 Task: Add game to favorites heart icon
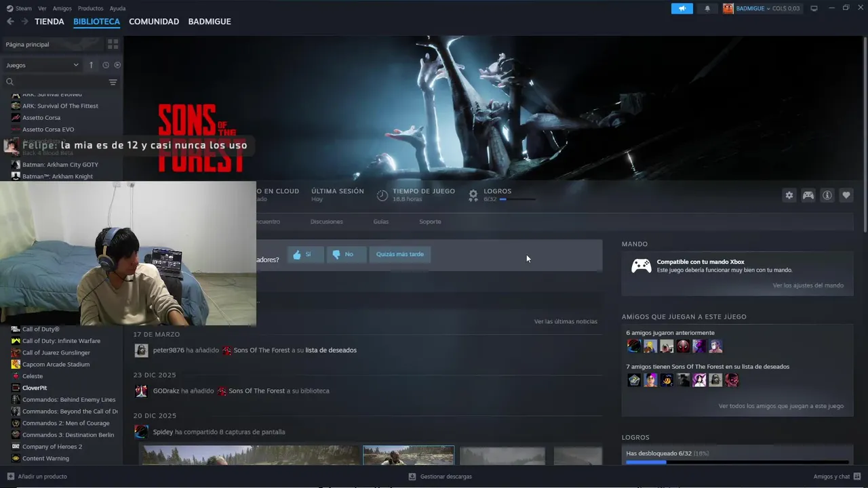846,195
